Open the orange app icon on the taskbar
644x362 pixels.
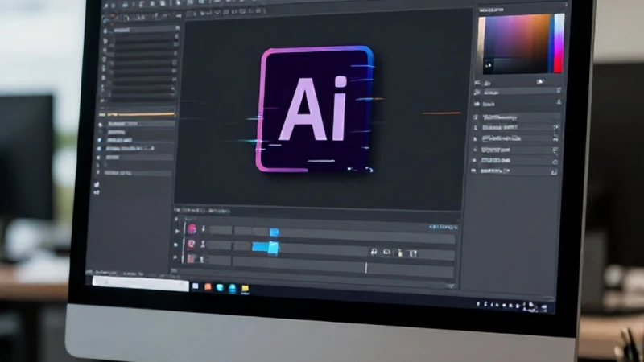tap(208, 287)
